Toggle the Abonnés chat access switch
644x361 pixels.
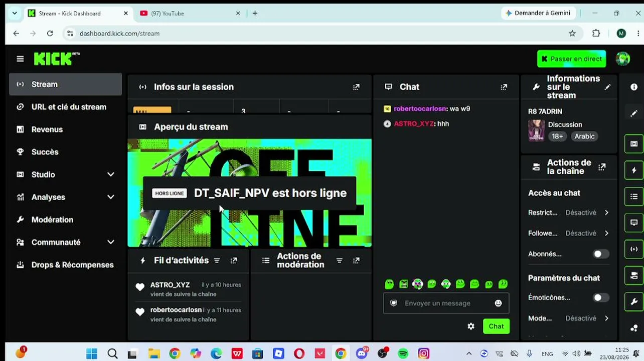pos(601,254)
